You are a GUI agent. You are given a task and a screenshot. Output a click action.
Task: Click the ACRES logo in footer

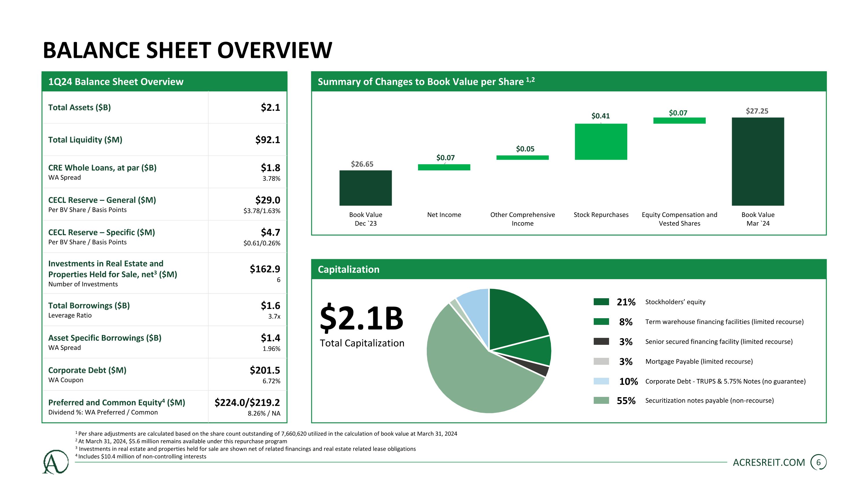point(55,462)
